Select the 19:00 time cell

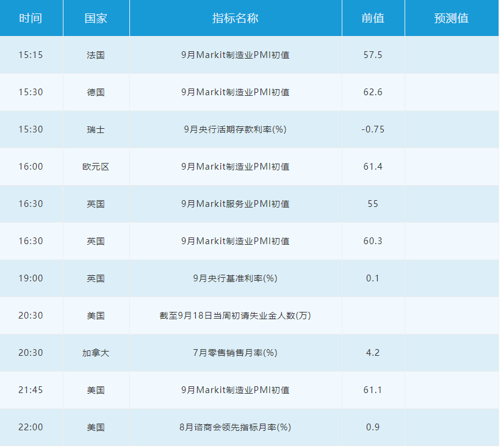[31, 278]
